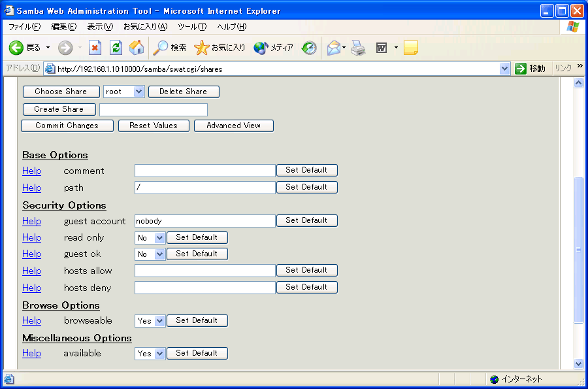Go to the home page icon
Screen dimensions: 588x389
(x=137, y=48)
